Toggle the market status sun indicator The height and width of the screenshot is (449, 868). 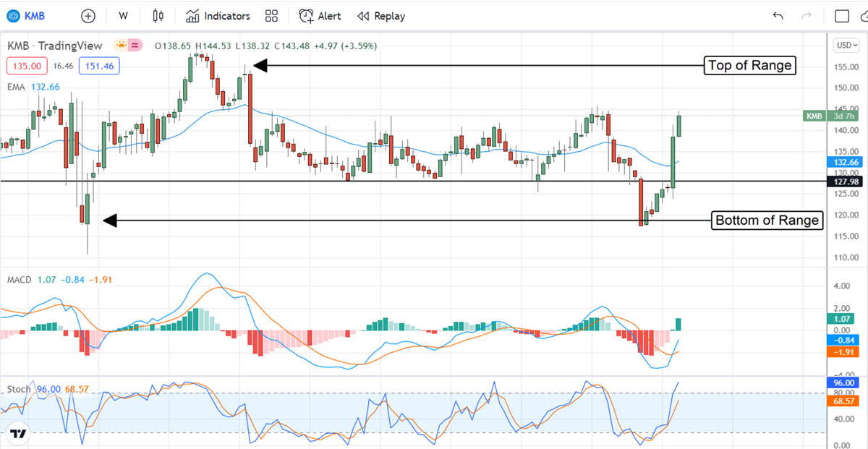122,46
